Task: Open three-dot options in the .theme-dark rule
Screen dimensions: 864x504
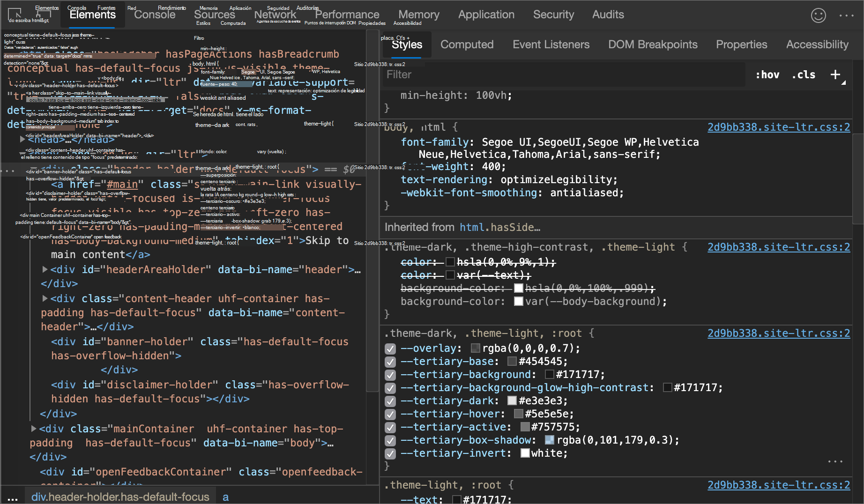Action: click(x=835, y=462)
